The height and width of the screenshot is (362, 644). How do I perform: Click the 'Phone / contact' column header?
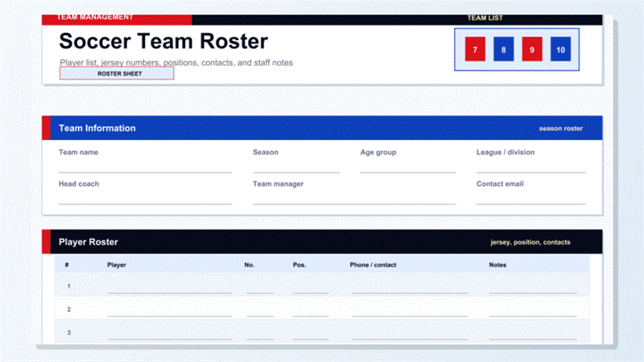coord(373,265)
